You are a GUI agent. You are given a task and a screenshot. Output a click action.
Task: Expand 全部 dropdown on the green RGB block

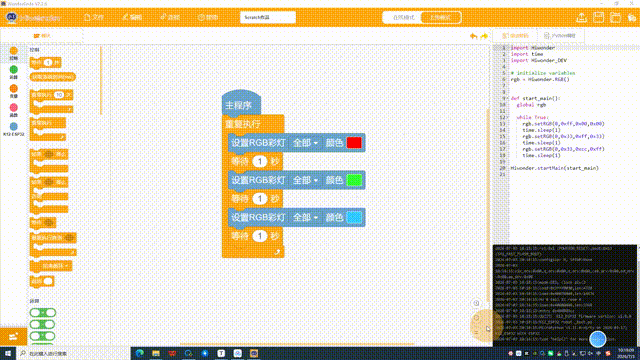[305, 180]
